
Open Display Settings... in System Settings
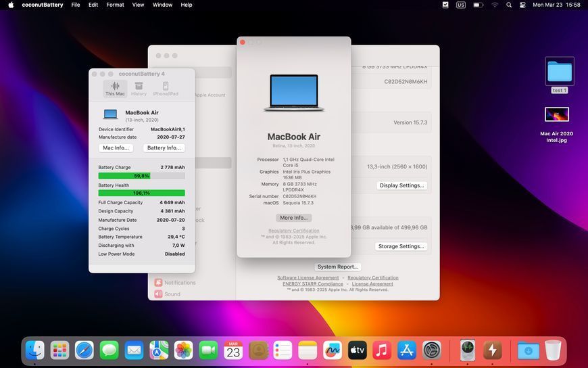pyautogui.click(x=401, y=185)
